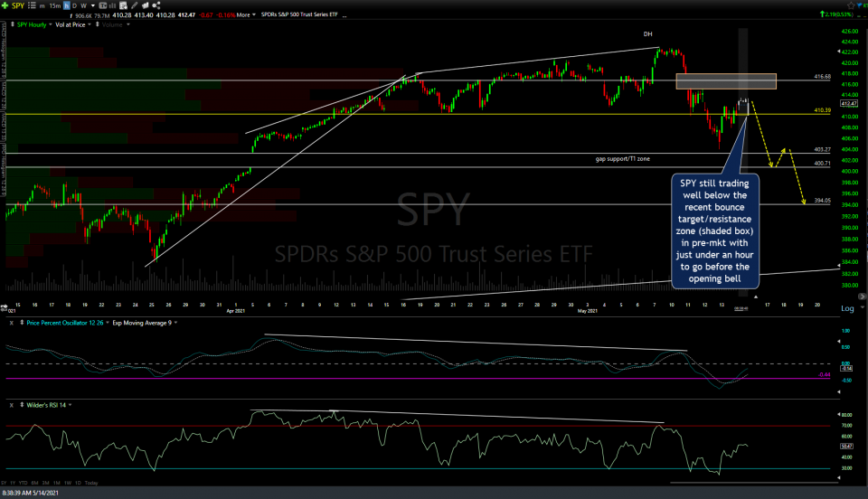Select the 1W range tab
Viewport: 868px width, 499px height.
click(68, 483)
